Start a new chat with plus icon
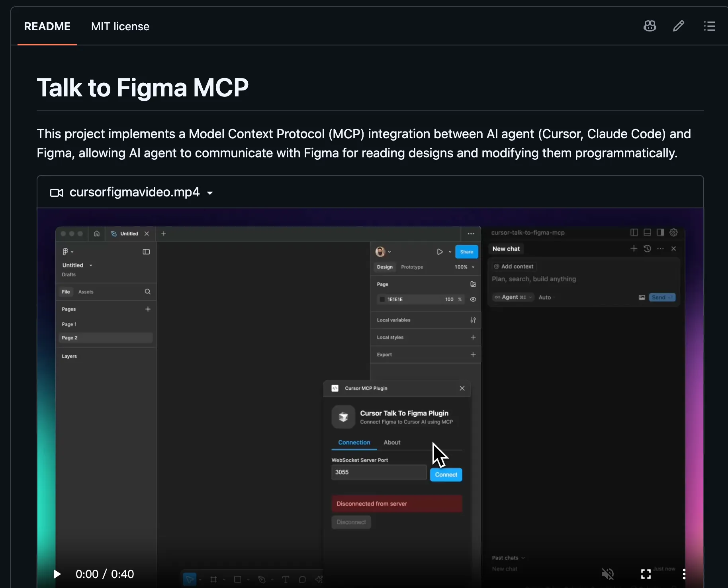Viewport: 728px width, 588px height. (634, 249)
